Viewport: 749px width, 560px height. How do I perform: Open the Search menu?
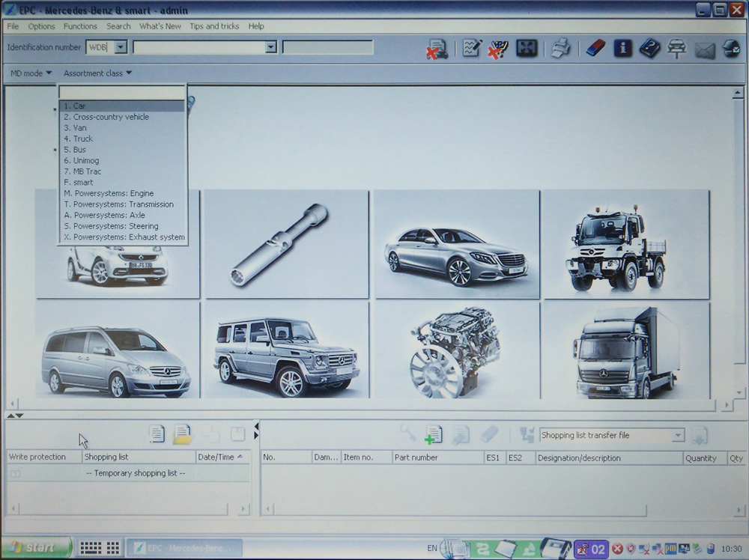point(118,26)
